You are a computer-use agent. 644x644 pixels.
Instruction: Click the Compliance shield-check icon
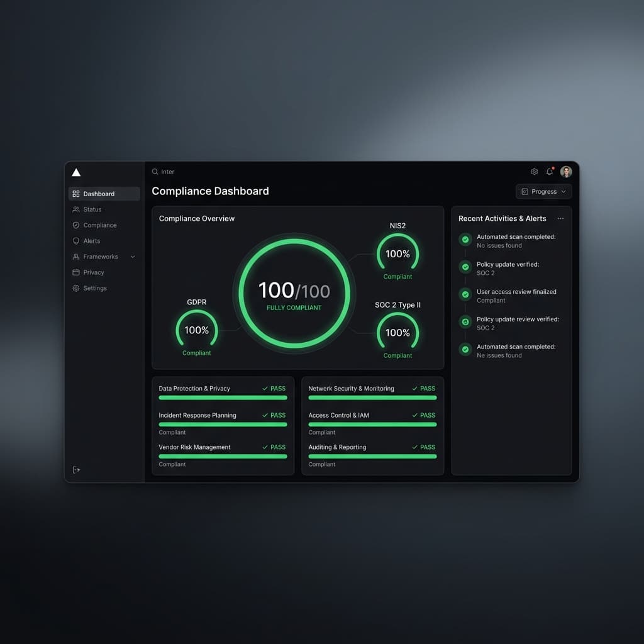coord(76,225)
